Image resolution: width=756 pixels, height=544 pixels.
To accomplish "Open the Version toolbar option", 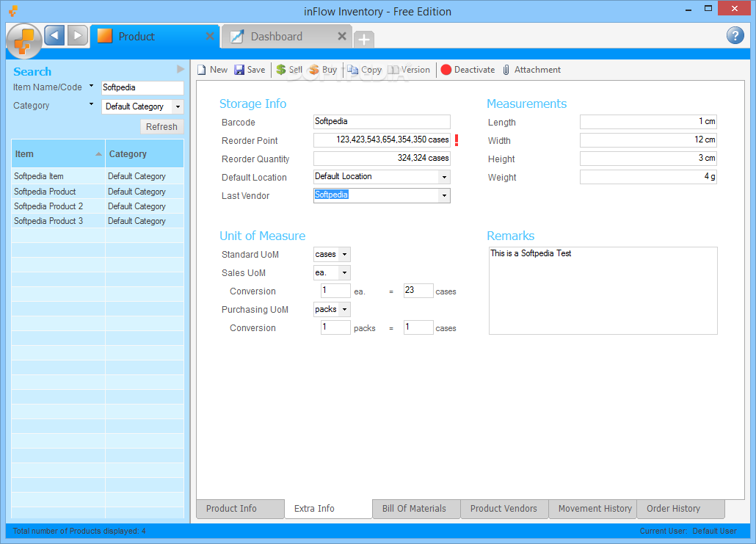I will [409, 70].
